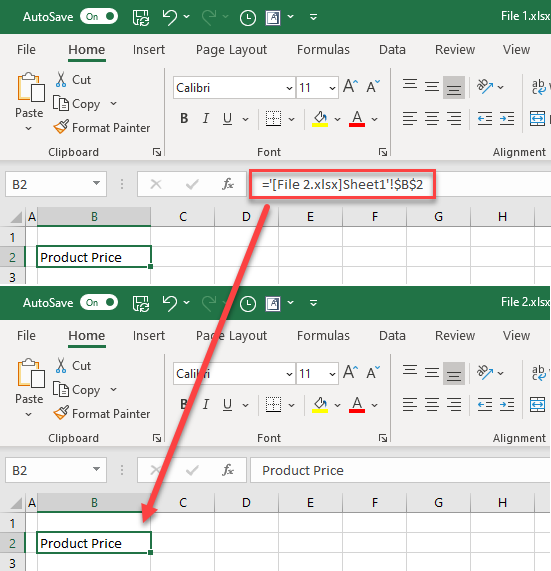Click Center align icon in File 2 ribbon

point(432,404)
